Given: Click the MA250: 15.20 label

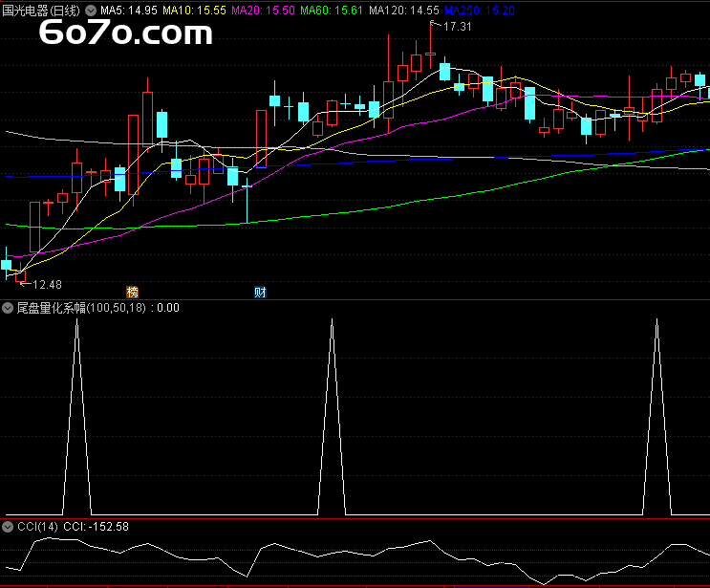Looking at the screenshot, I should 480,11.
